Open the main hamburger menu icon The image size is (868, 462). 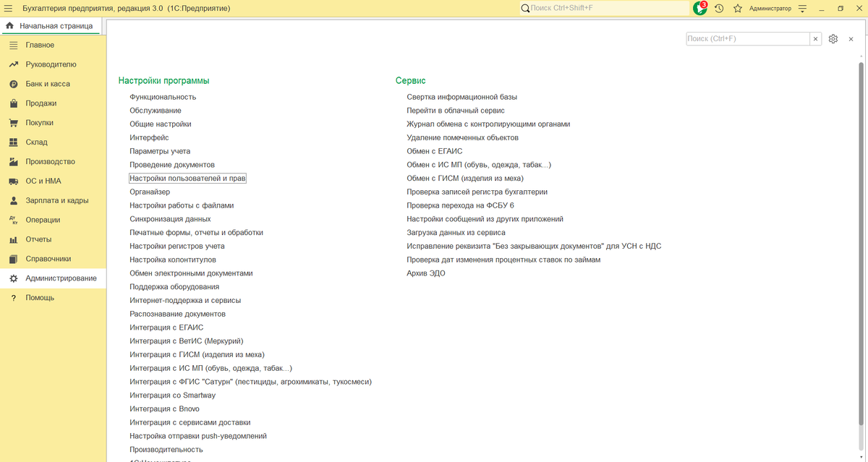[x=9, y=8]
